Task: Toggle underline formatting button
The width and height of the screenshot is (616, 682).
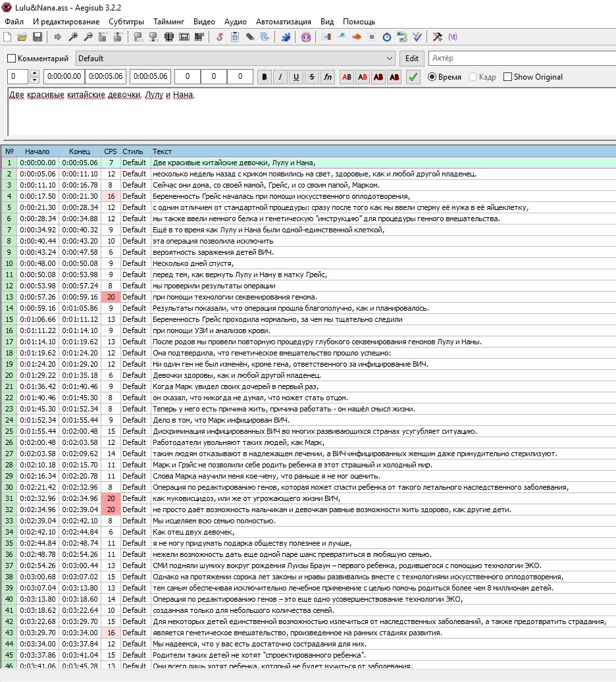Action: tap(296, 77)
